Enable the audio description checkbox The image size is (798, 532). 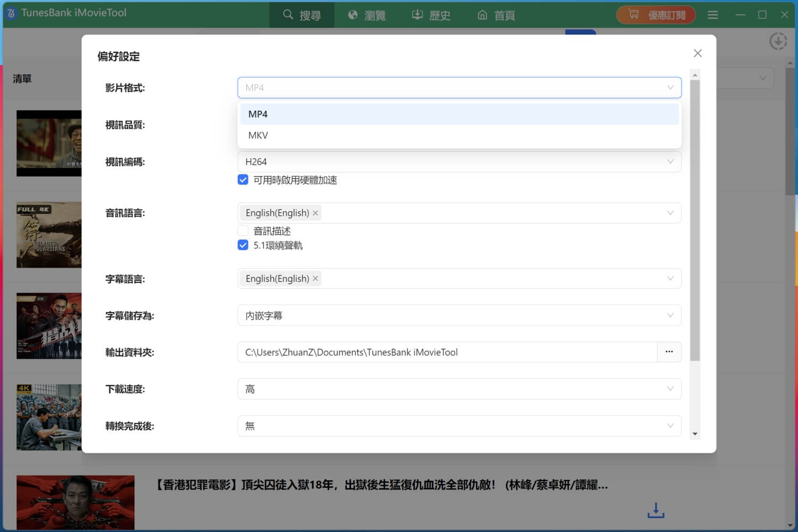click(x=243, y=231)
